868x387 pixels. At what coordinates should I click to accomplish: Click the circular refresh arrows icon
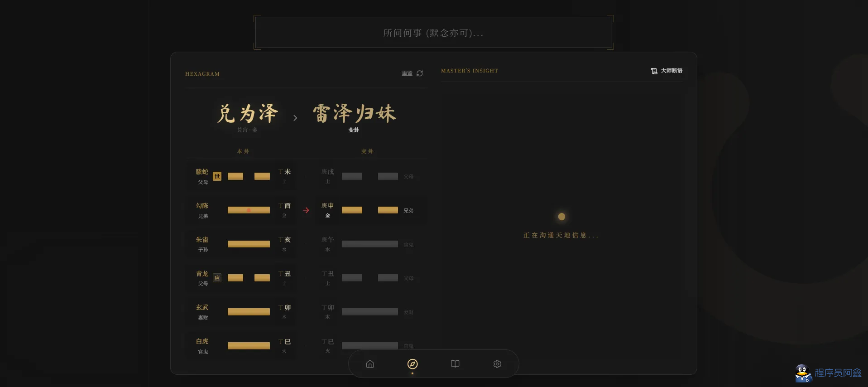[420, 73]
